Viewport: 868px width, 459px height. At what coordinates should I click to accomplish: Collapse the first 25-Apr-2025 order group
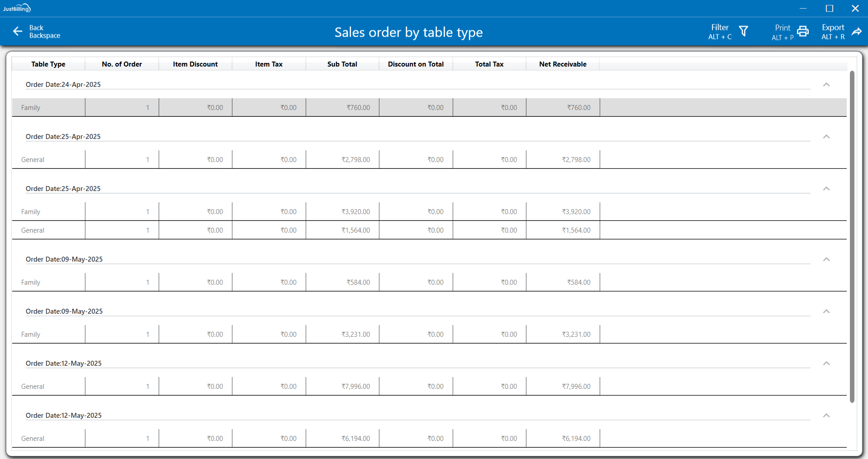coord(826,137)
